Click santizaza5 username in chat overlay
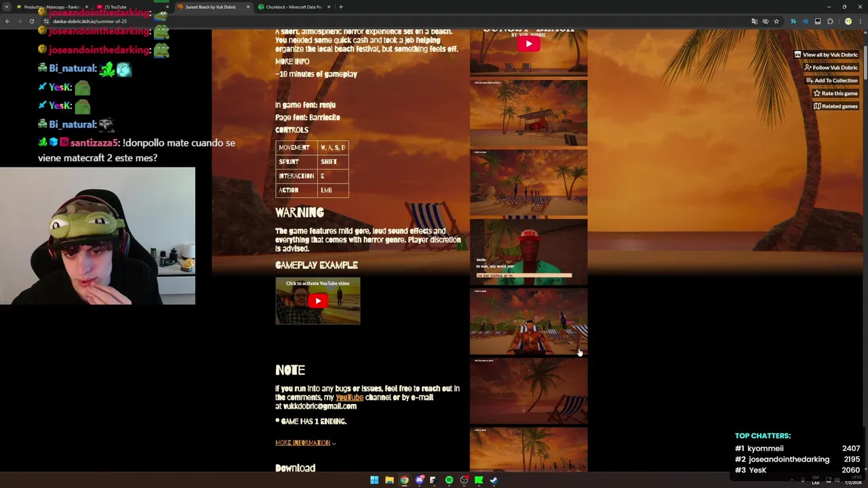The image size is (868, 488). coord(94,143)
